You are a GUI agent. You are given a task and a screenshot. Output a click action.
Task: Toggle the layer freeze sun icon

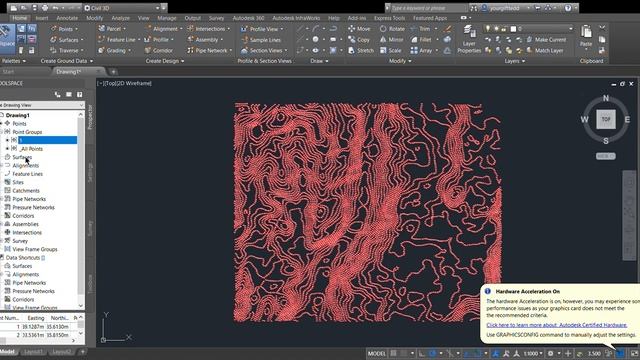point(496,29)
